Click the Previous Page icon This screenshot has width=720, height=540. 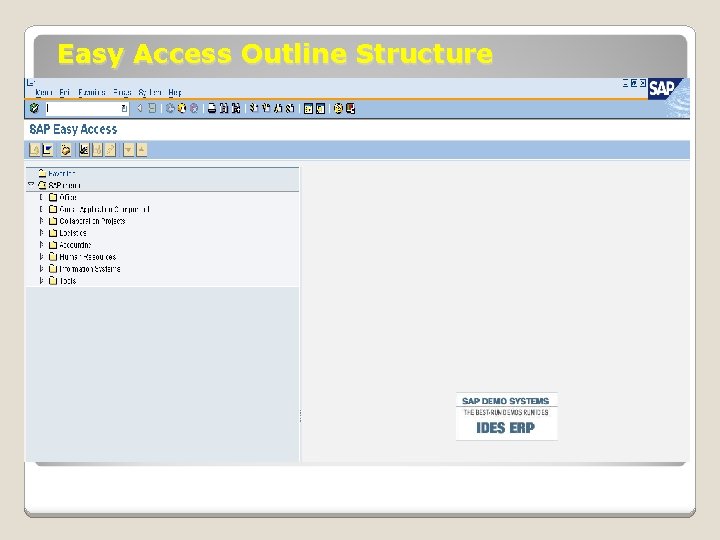coord(266,108)
